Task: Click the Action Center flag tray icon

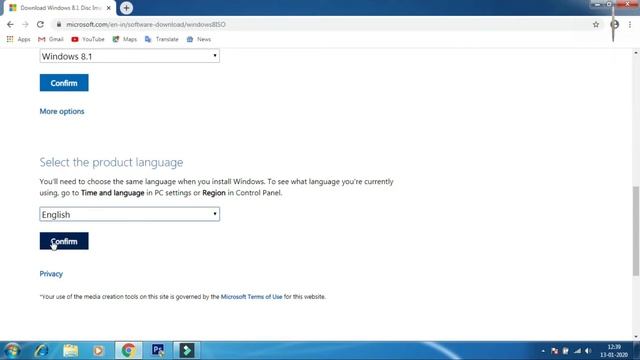Action: coord(554,351)
